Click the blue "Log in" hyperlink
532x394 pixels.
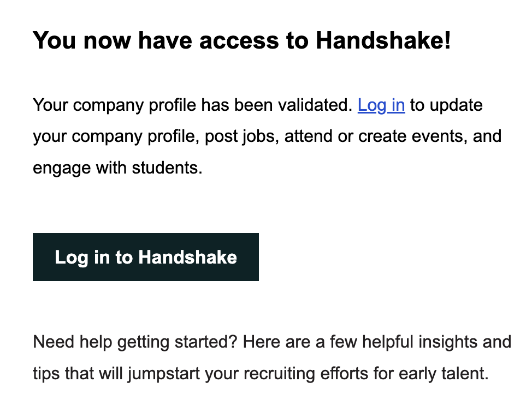click(381, 105)
